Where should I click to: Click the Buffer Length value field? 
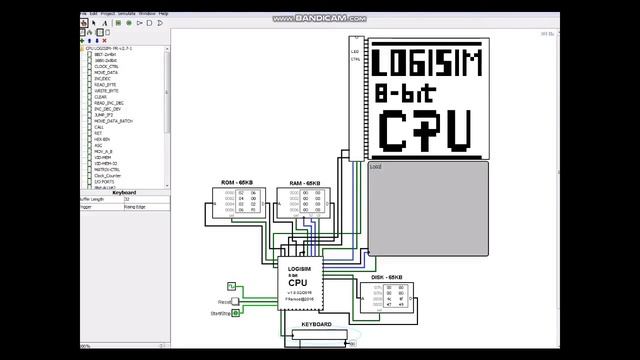(147, 199)
